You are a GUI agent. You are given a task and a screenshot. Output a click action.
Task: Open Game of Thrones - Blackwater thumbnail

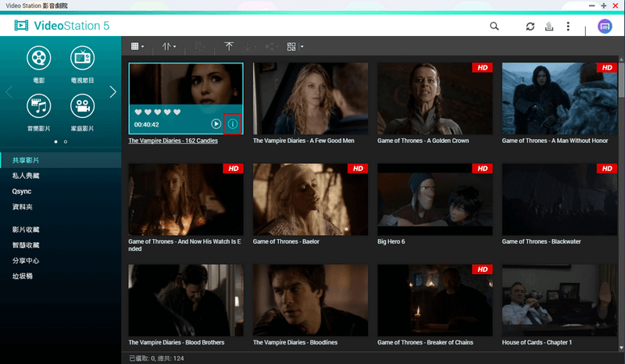click(559, 199)
